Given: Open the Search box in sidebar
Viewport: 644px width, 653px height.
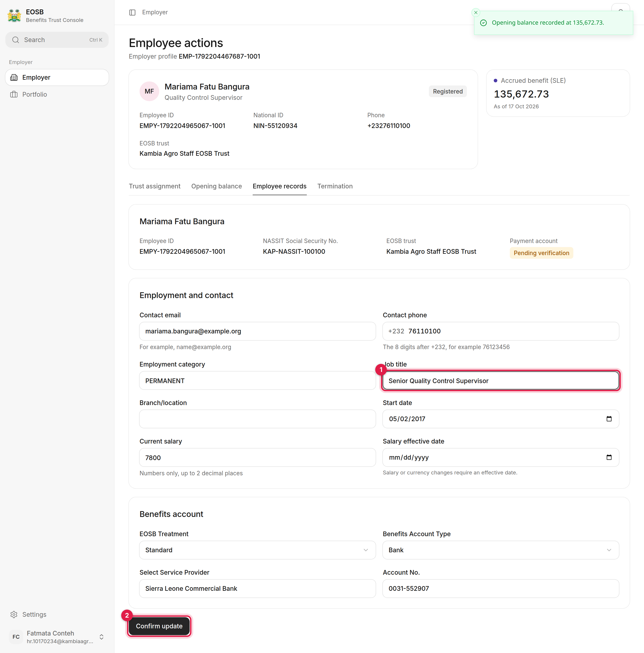Looking at the screenshot, I should click(57, 40).
